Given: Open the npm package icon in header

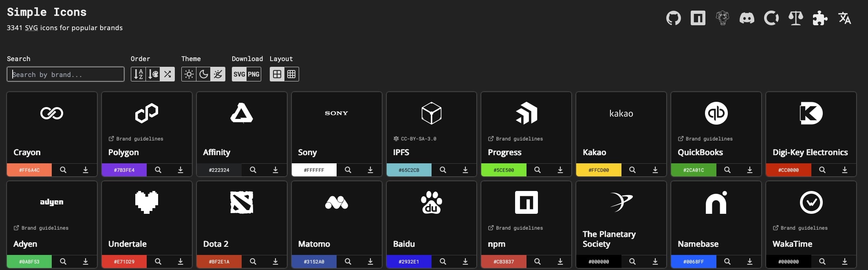Looking at the screenshot, I should point(698,18).
